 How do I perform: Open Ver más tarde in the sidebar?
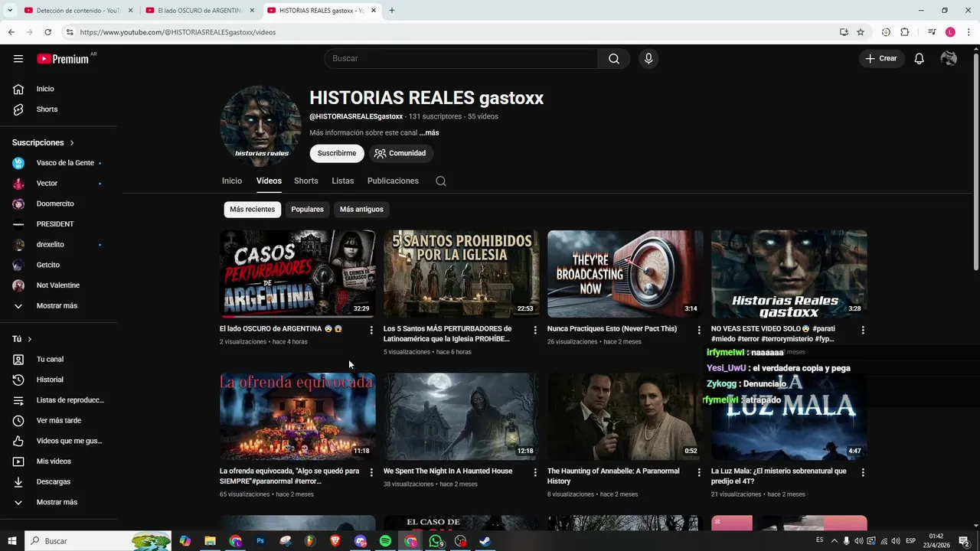[x=58, y=420]
